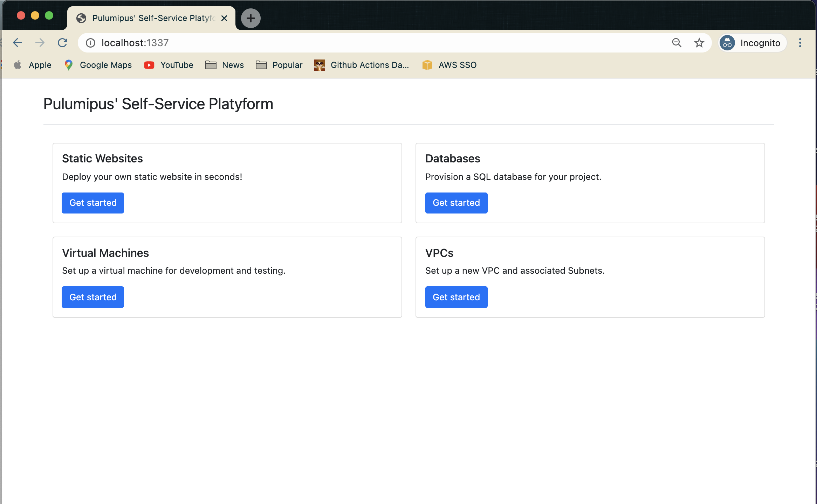Open the YouTube bookmark
The width and height of the screenshot is (817, 504).
[x=169, y=65]
